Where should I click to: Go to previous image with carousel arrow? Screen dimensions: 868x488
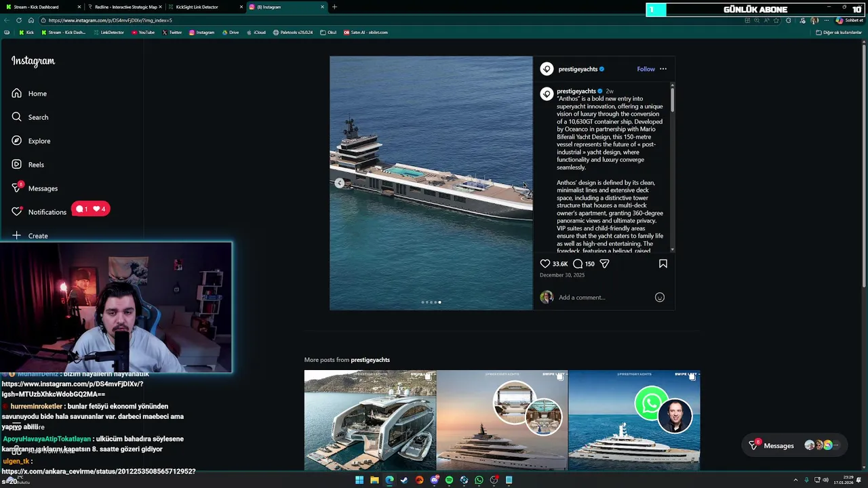(x=339, y=183)
